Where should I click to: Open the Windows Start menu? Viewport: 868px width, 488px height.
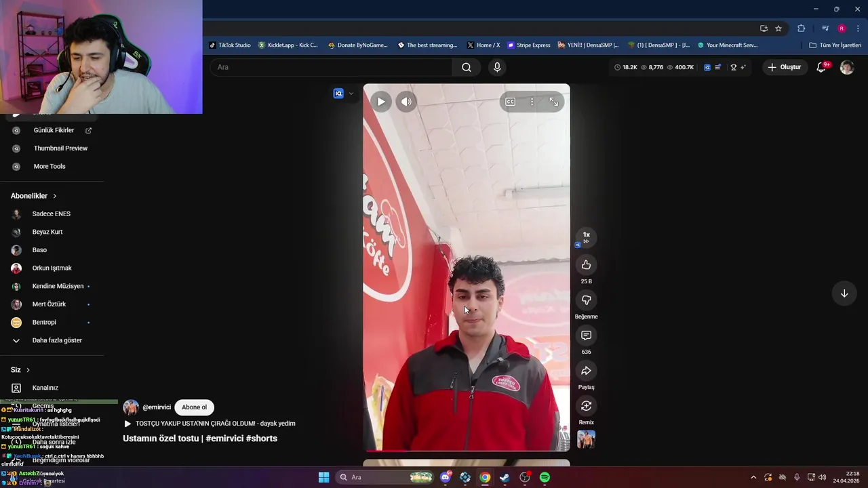[x=323, y=477]
